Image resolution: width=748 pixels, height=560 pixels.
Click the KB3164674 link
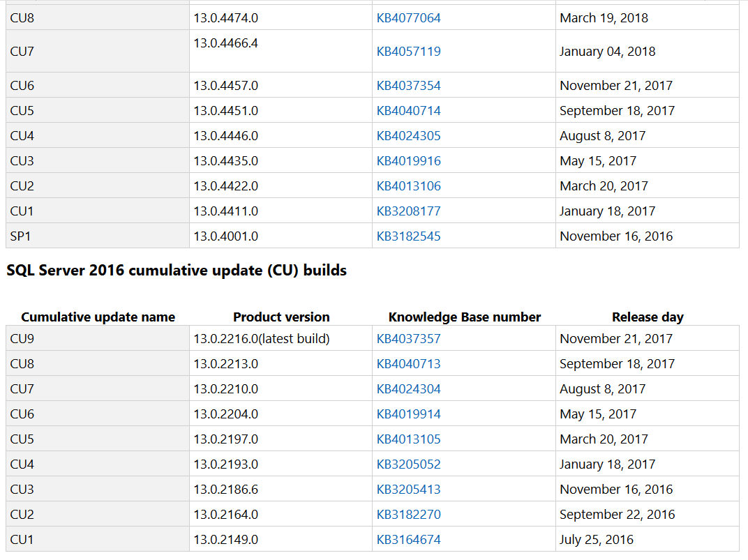(409, 540)
